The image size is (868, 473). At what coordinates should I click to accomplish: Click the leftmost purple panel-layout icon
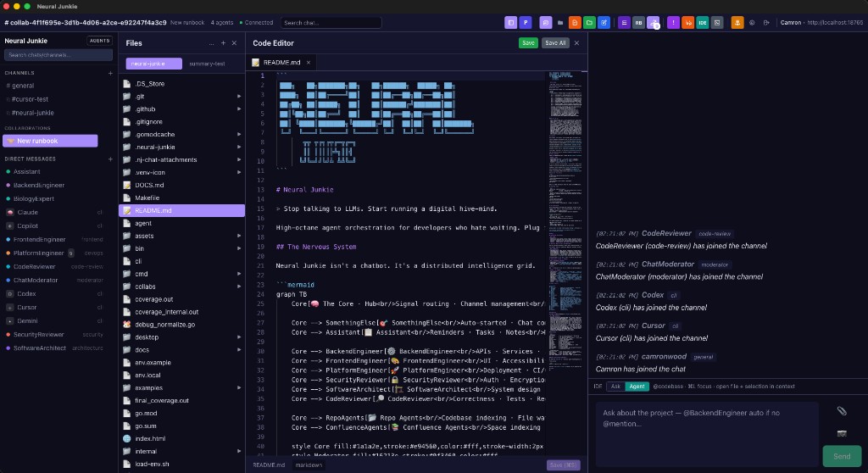click(x=511, y=23)
